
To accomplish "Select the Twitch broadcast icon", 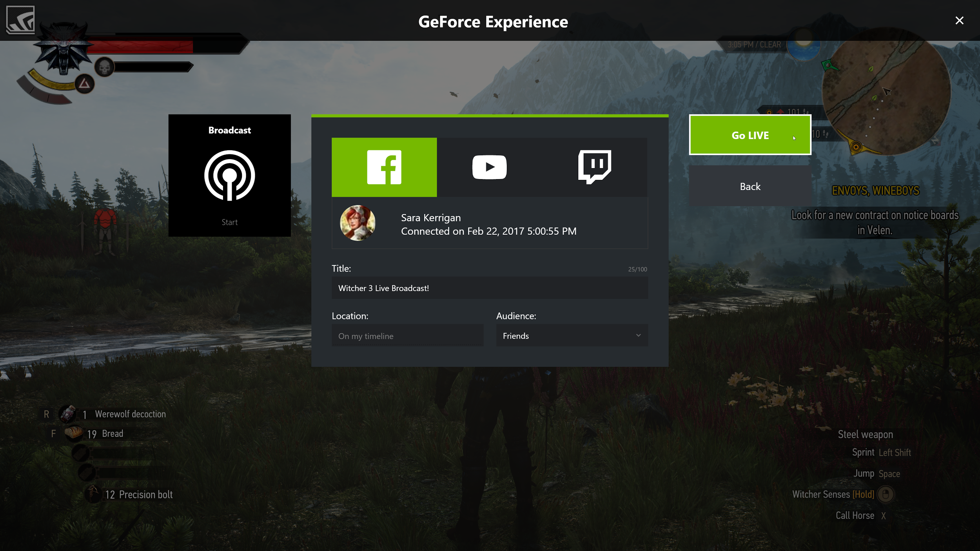I will (595, 167).
